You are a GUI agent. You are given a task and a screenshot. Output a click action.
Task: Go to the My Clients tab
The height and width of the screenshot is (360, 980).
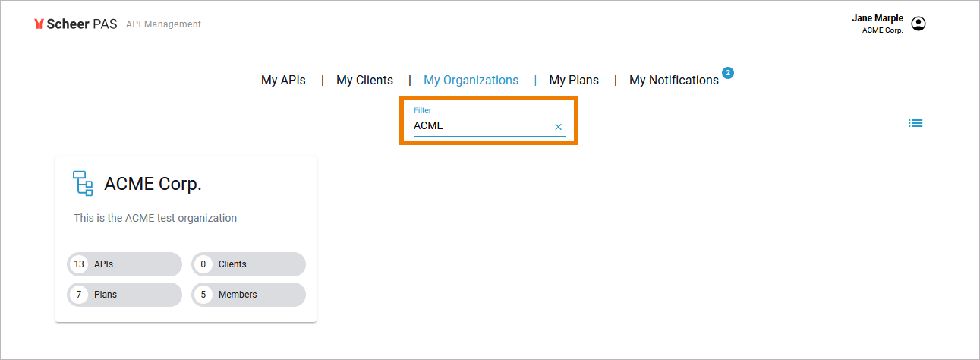click(364, 80)
